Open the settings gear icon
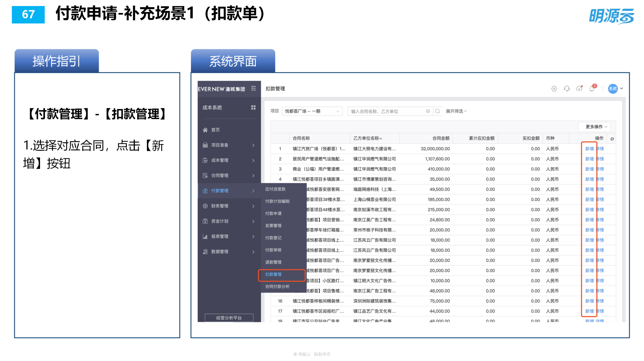 pyautogui.click(x=554, y=89)
